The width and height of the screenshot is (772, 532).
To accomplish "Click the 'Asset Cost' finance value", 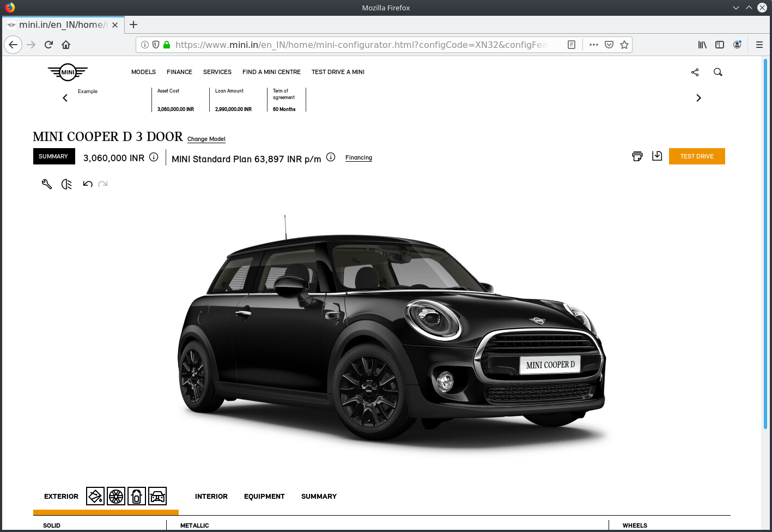I will click(x=175, y=109).
